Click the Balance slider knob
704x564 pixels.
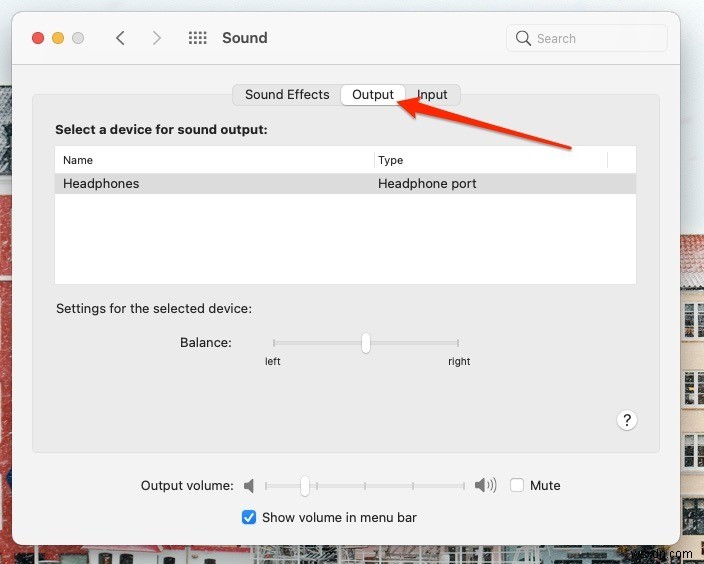point(366,343)
